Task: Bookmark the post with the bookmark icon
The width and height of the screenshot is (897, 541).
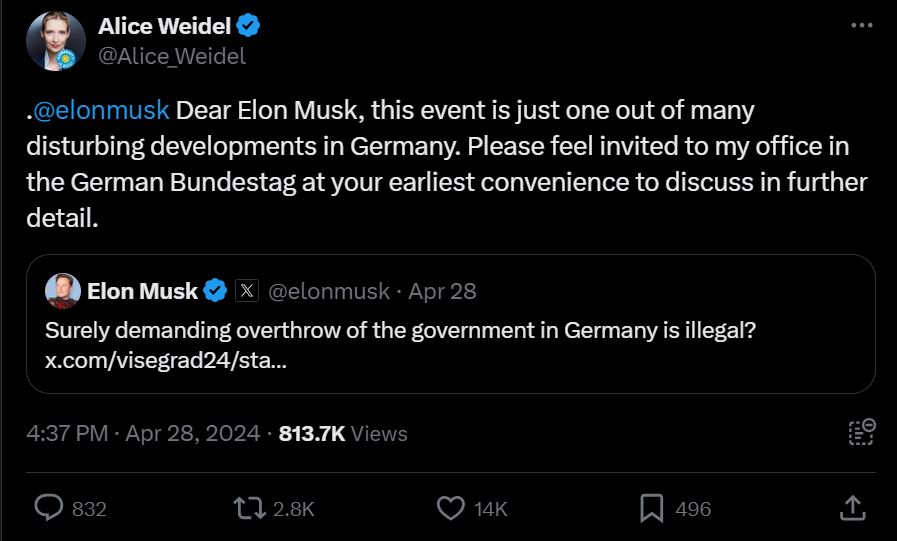Action: [652, 508]
